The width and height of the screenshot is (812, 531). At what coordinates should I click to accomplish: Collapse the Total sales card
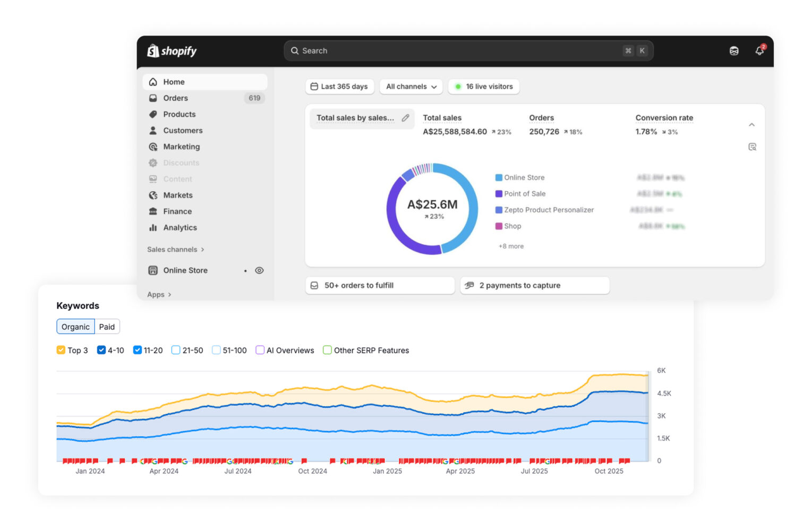751,124
